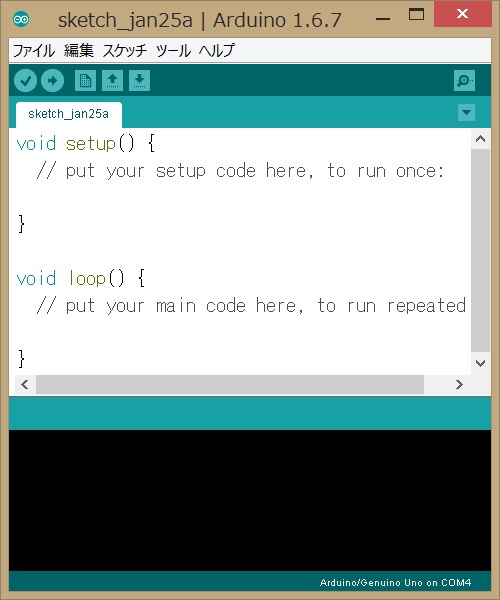Open the tab options dropdown arrow
This screenshot has width=500, height=600.
click(466, 112)
